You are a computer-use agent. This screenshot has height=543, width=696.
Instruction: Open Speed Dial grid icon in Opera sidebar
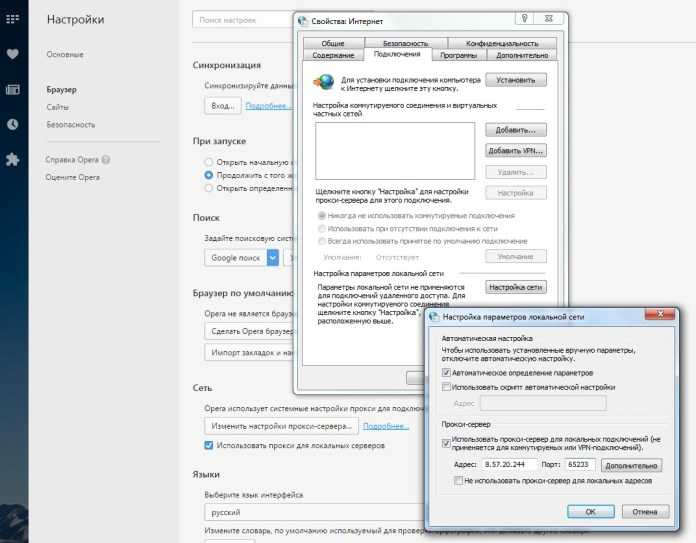click(x=12, y=19)
